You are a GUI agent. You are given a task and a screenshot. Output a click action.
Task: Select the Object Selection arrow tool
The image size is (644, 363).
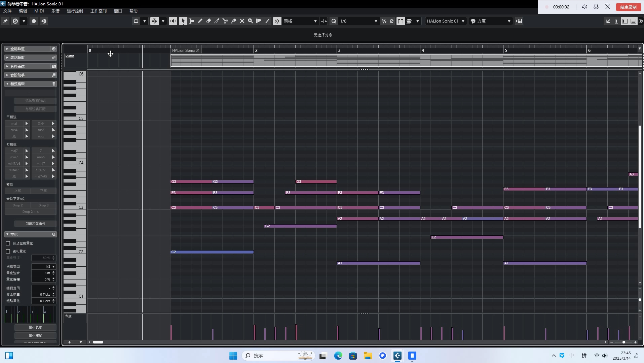(x=183, y=21)
